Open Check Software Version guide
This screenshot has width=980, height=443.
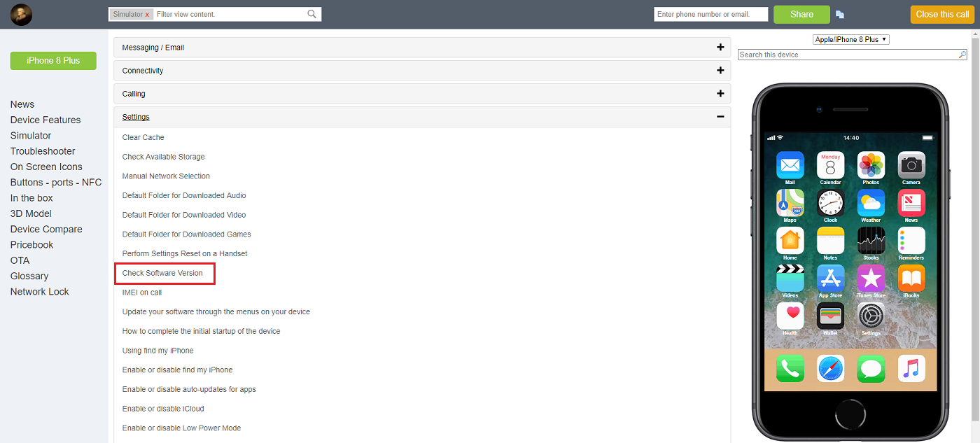(162, 273)
